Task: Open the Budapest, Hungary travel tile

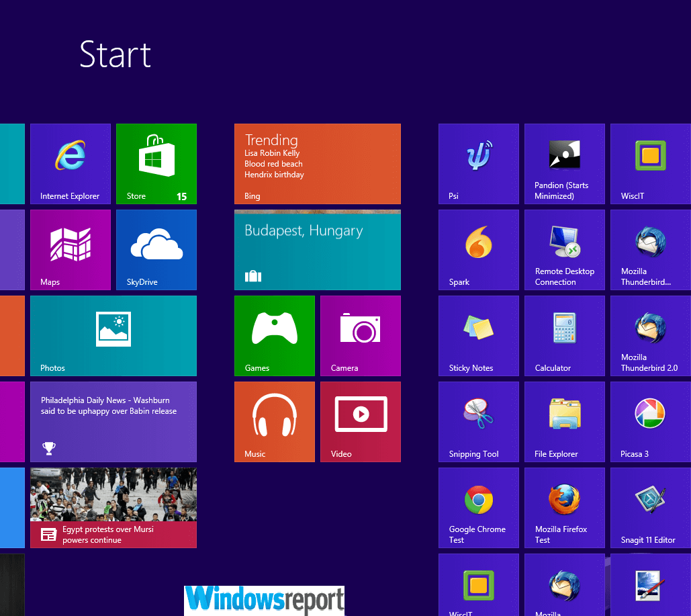Action: (x=317, y=250)
